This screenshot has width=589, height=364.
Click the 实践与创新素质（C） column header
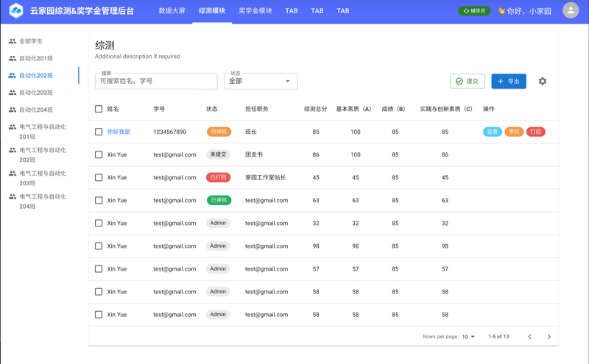446,109
